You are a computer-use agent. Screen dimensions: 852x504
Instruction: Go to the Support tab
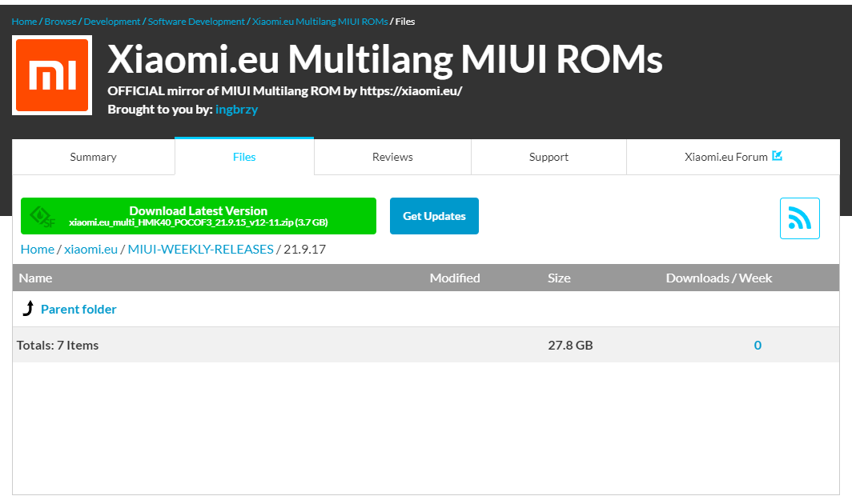point(549,157)
